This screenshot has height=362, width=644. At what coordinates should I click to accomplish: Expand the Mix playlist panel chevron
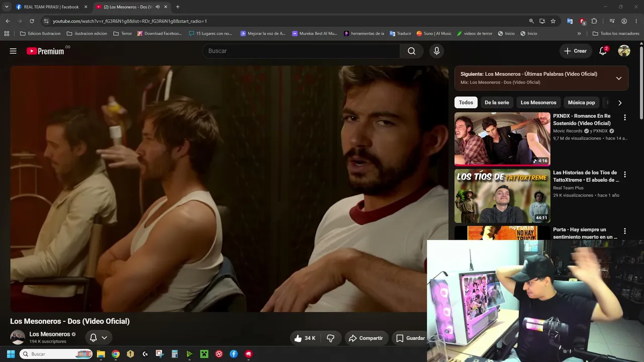(x=619, y=78)
